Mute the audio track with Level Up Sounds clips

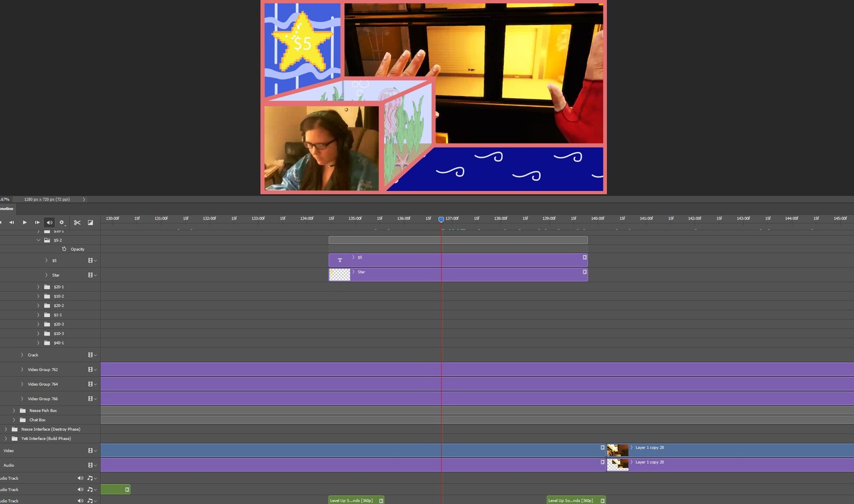click(80, 501)
